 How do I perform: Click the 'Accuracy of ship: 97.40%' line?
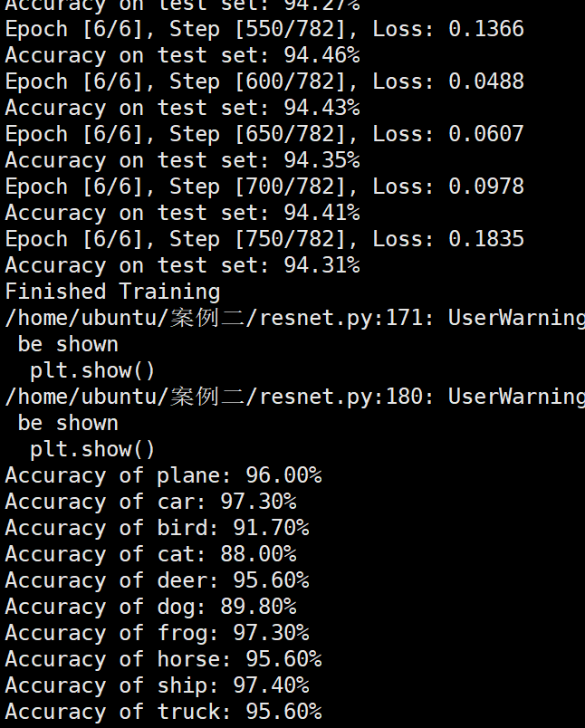pos(158,685)
